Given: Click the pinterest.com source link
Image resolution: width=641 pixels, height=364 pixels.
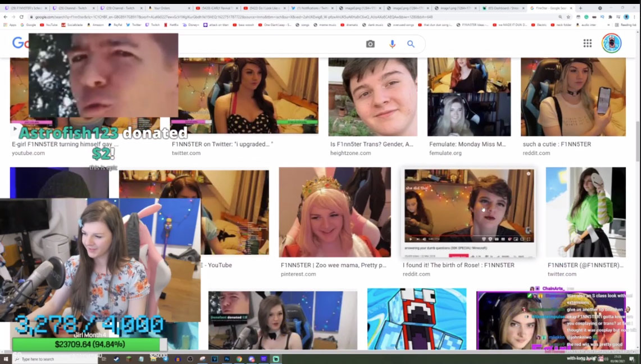Looking at the screenshot, I should pos(298,274).
